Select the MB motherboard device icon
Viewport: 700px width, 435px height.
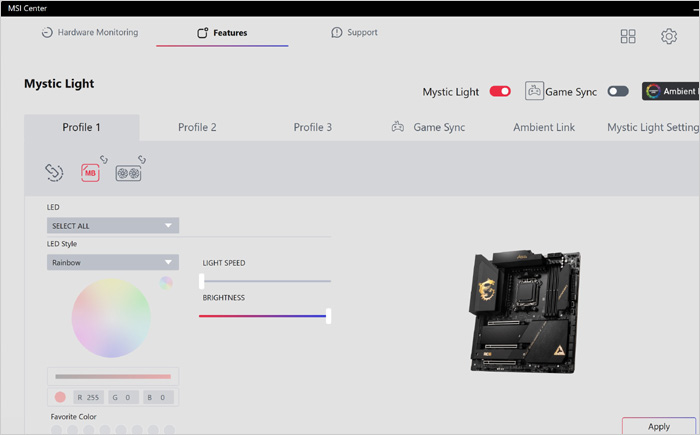tap(90, 173)
